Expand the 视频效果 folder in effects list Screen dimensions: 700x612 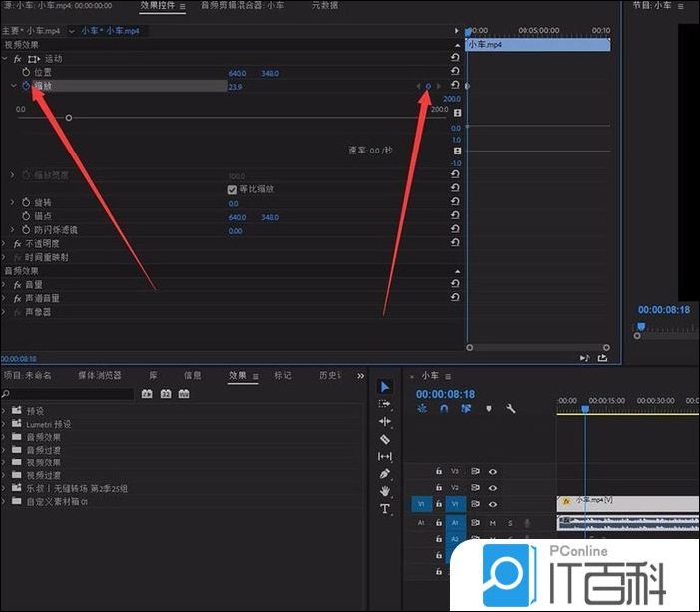pos(6,462)
